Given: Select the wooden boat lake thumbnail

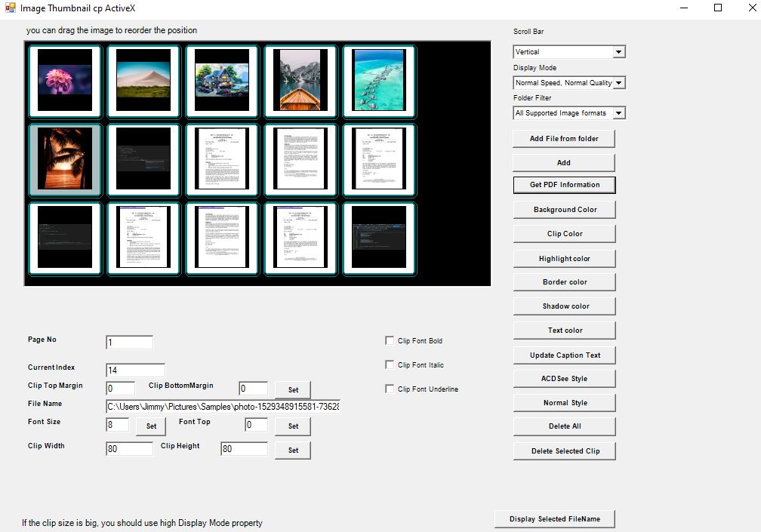Looking at the screenshot, I should [300, 81].
